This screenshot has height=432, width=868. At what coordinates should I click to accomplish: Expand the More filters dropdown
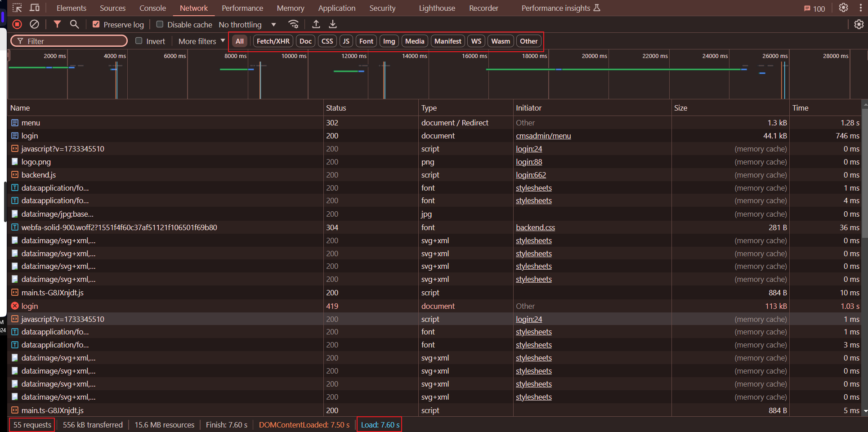click(x=201, y=41)
